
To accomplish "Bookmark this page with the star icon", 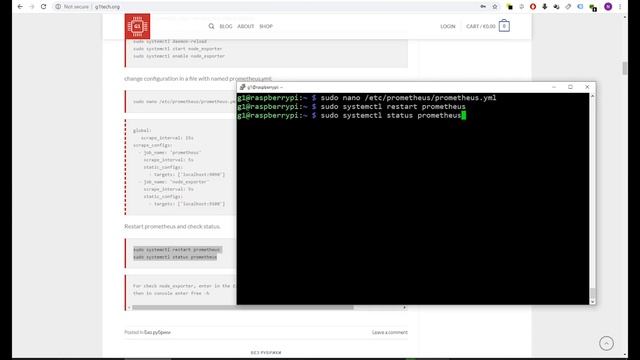I will [x=495, y=7].
